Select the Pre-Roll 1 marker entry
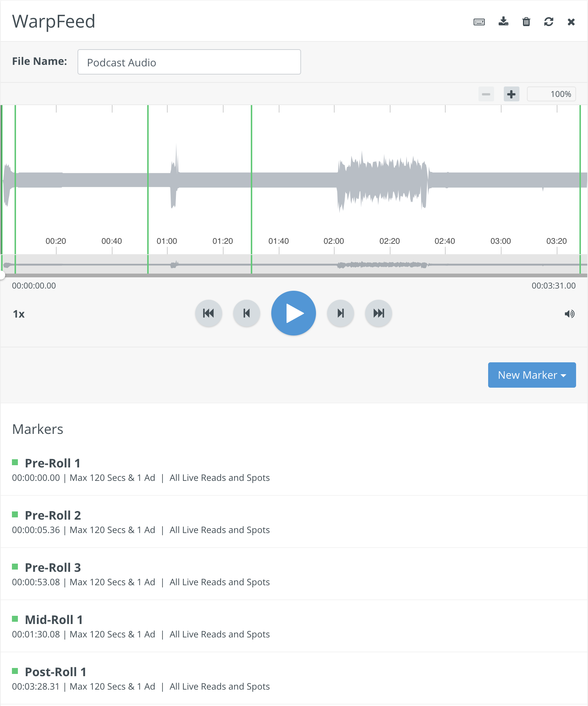 coord(294,470)
